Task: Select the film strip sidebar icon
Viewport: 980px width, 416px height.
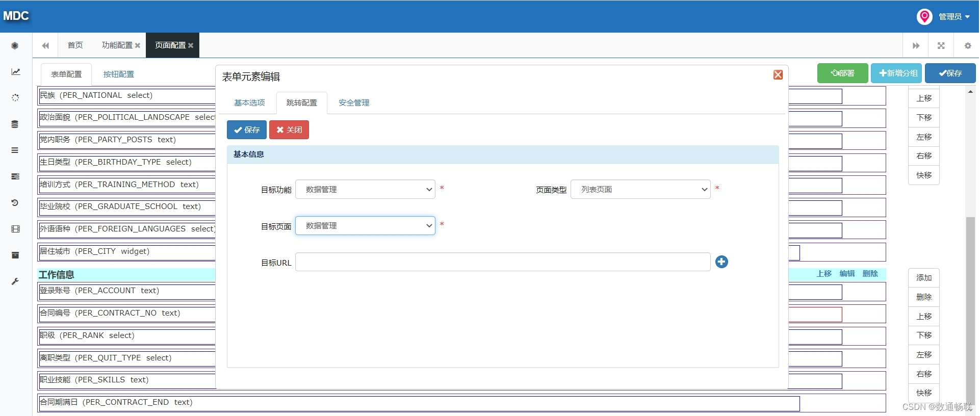Action: point(15,229)
